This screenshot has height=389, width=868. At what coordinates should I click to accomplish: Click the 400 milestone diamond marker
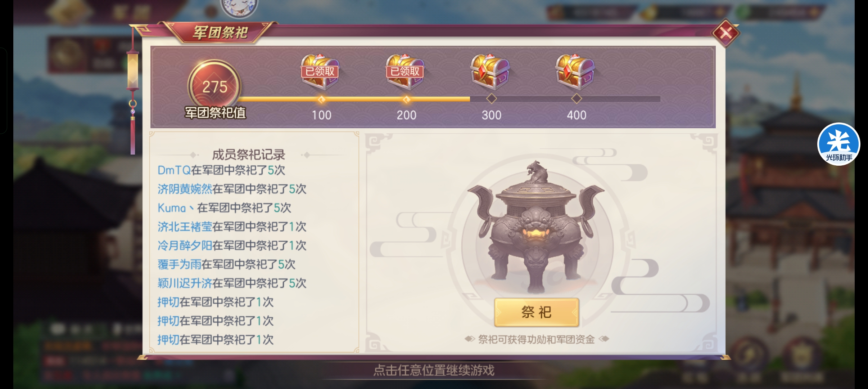(x=577, y=99)
